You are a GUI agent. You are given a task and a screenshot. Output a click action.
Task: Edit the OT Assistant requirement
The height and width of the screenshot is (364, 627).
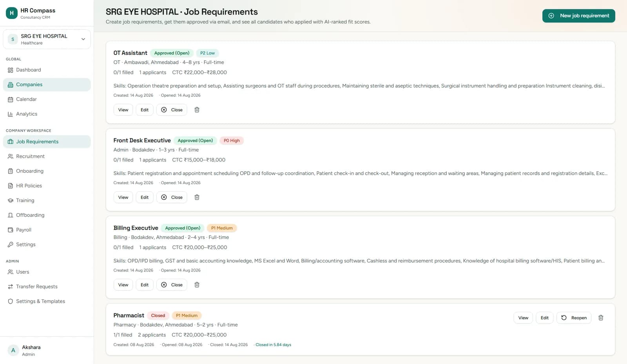click(145, 110)
